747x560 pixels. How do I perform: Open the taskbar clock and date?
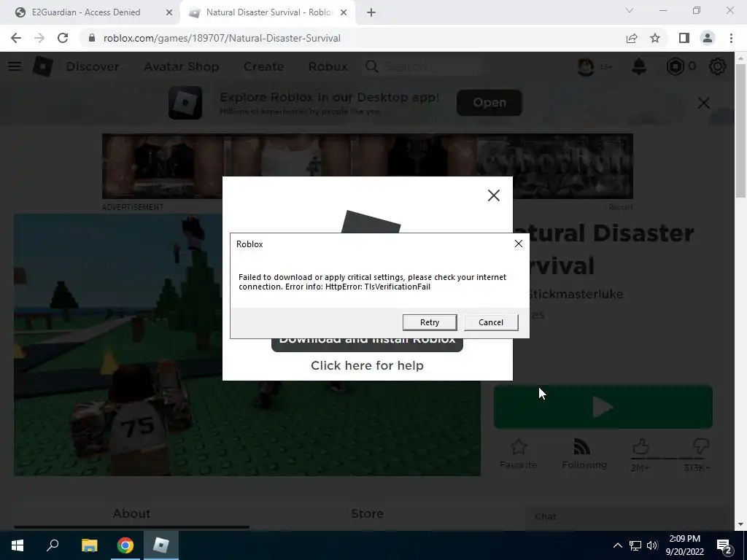(x=684, y=545)
